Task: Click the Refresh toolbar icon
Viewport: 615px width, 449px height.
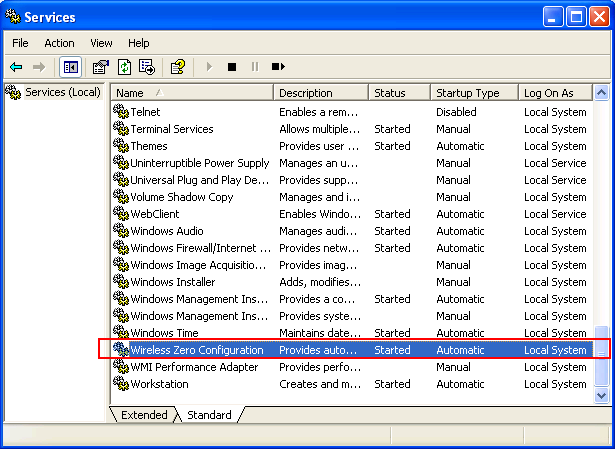Action: pos(124,67)
